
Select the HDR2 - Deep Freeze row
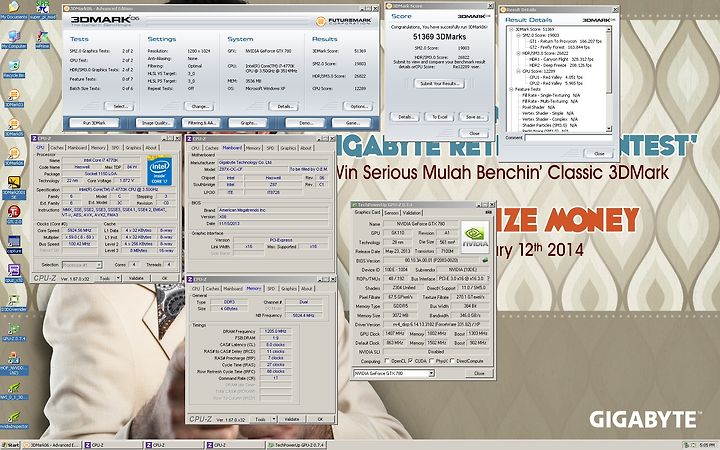click(560, 65)
